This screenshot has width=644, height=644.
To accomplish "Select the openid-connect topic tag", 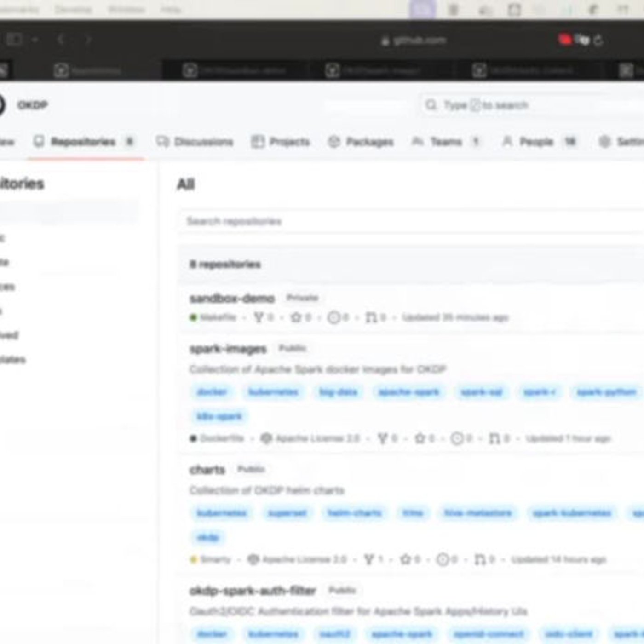I will (x=489, y=634).
